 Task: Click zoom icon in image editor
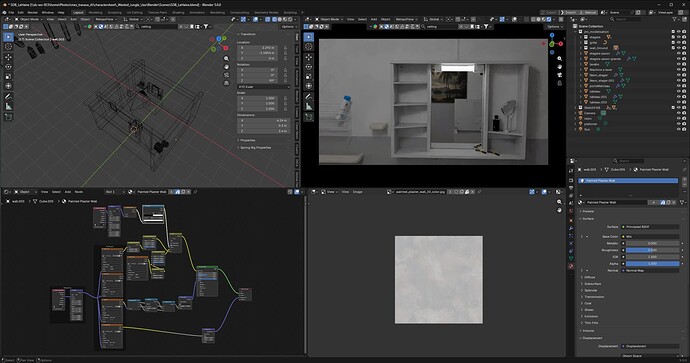(x=559, y=202)
